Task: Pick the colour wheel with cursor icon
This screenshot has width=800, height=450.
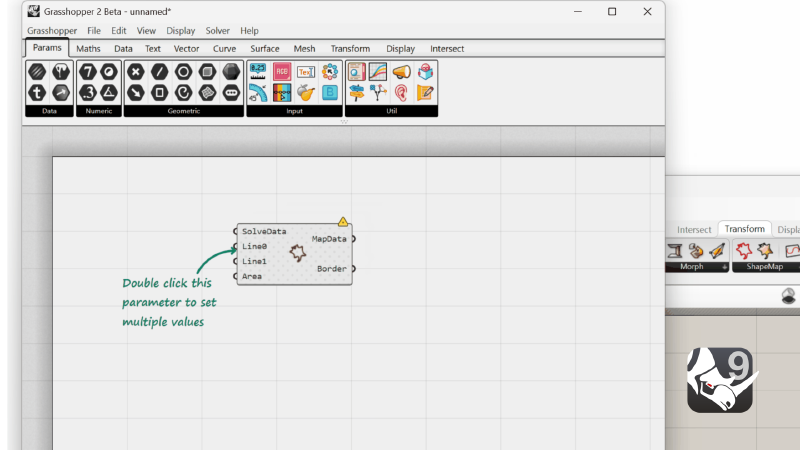Action: pos(330,71)
